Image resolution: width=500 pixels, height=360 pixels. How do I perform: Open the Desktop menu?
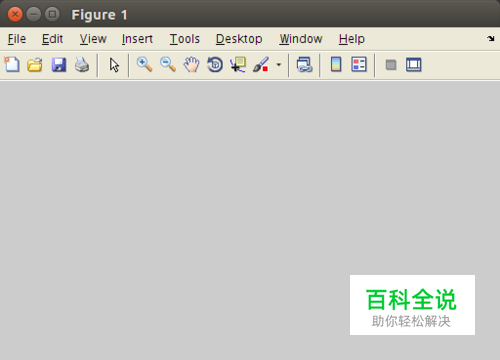click(x=239, y=39)
